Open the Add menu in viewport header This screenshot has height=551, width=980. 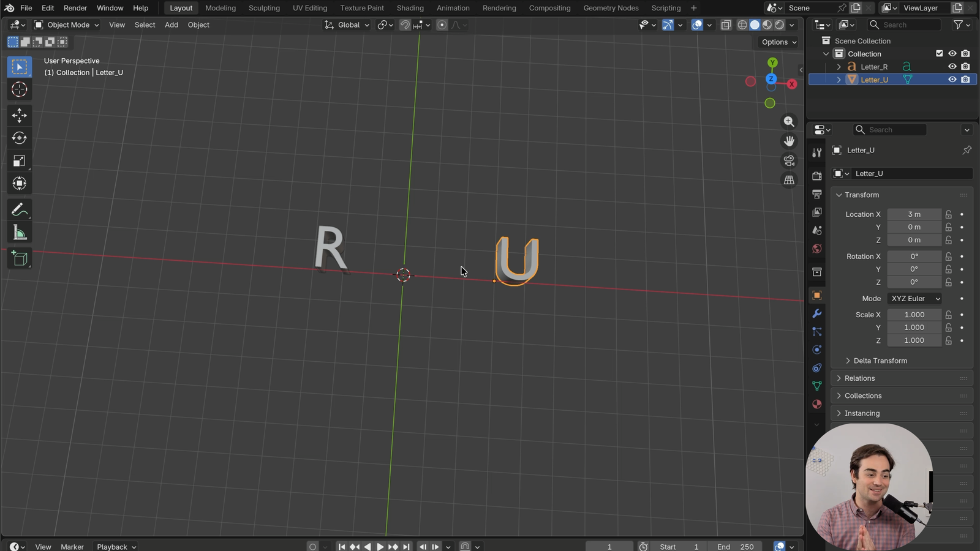pyautogui.click(x=171, y=25)
